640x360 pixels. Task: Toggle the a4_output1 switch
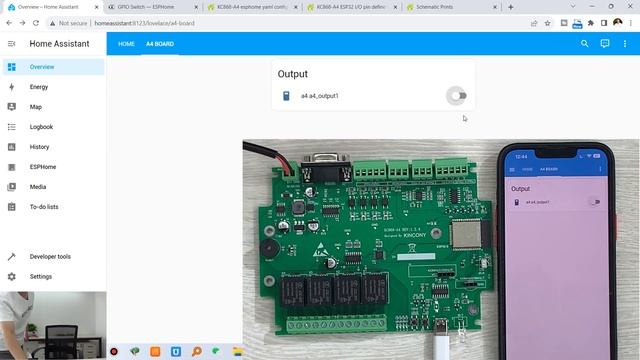[x=458, y=96]
